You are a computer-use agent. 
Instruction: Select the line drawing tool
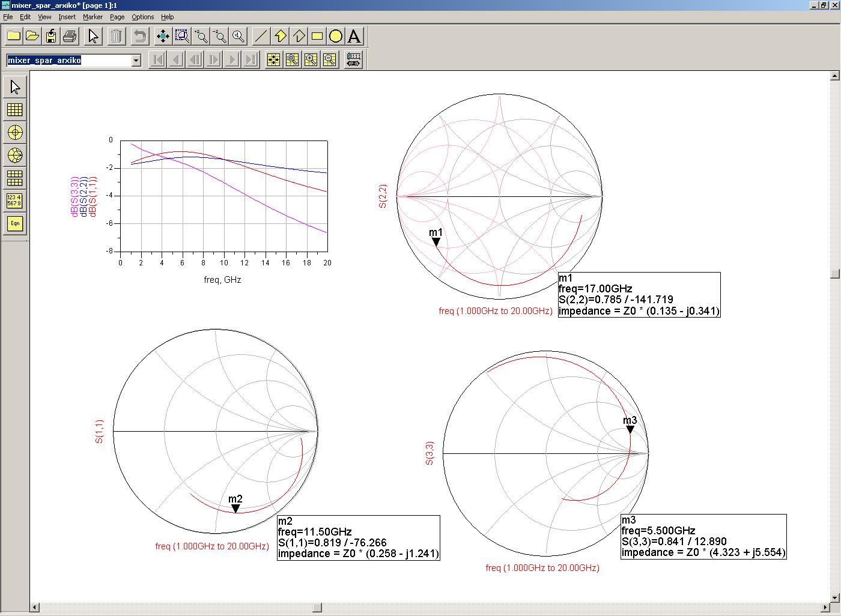click(261, 36)
